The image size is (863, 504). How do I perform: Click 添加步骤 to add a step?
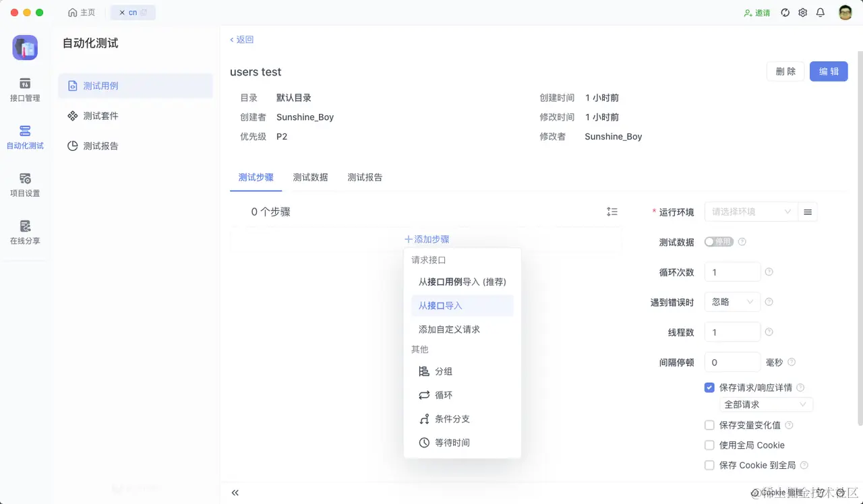pos(427,239)
